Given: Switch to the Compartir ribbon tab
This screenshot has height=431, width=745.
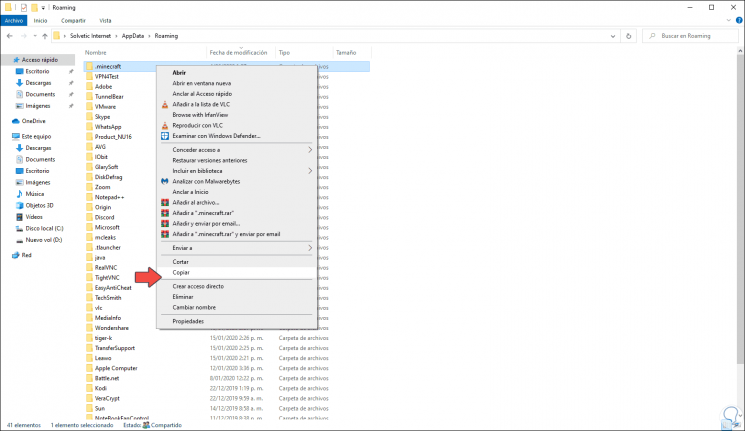Looking at the screenshot, I should pyautogui.click(x=73, y=20).
